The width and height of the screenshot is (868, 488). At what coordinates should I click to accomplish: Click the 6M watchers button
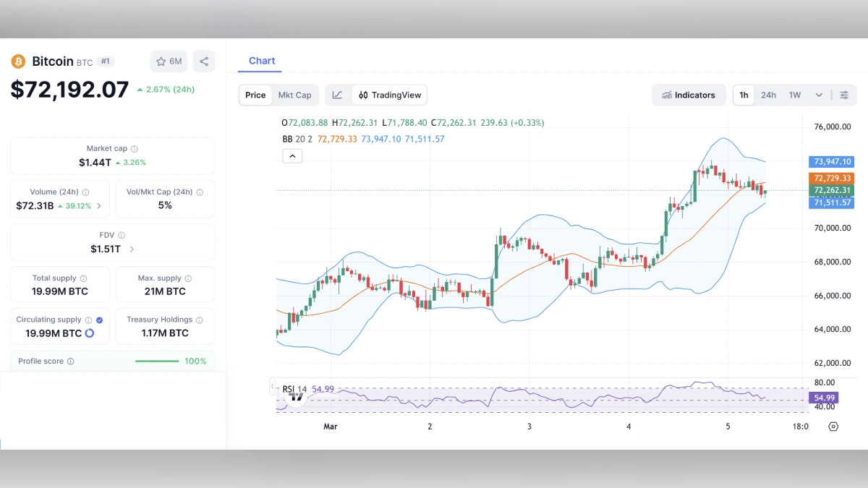[169, 61]
